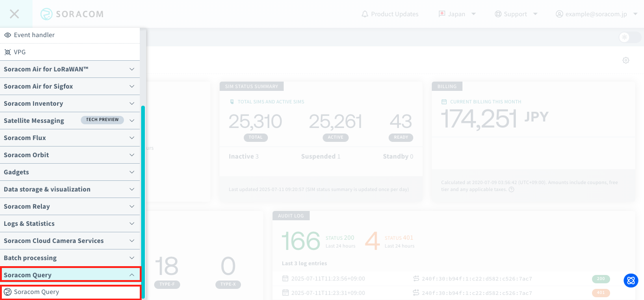
Task: Toggle the light/dark theme switch
Action: [630, 37]
